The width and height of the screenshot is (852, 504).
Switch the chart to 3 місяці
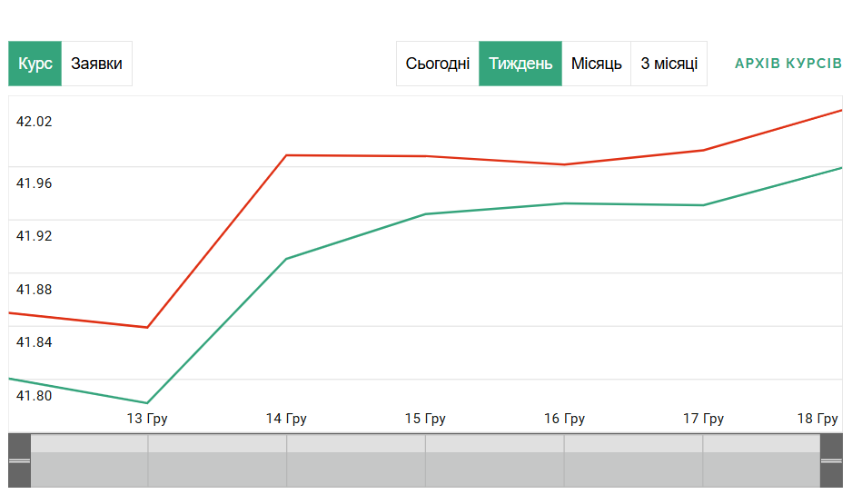point(669,64)
